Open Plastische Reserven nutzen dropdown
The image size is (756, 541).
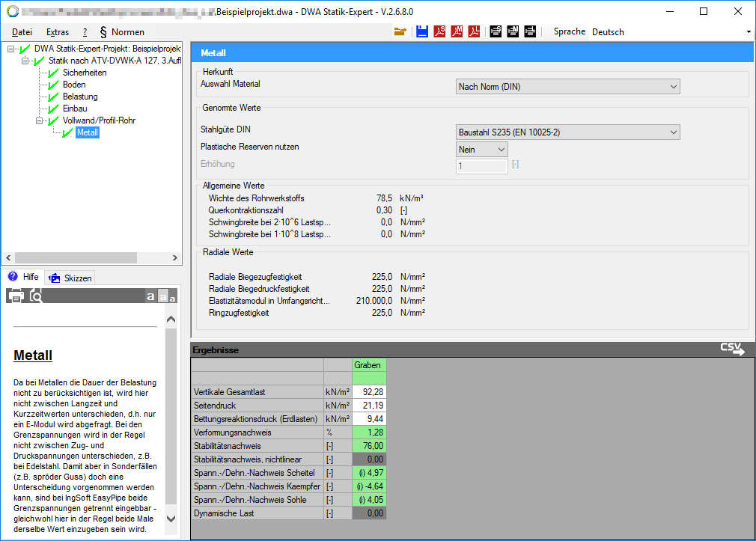pyautogui.click(x=482, y=150)
